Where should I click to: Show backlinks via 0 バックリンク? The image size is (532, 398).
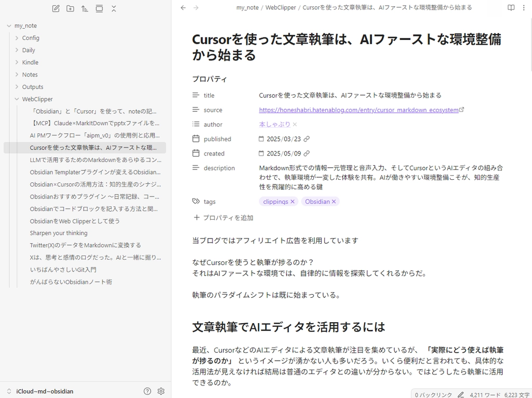tap(433, 395)
